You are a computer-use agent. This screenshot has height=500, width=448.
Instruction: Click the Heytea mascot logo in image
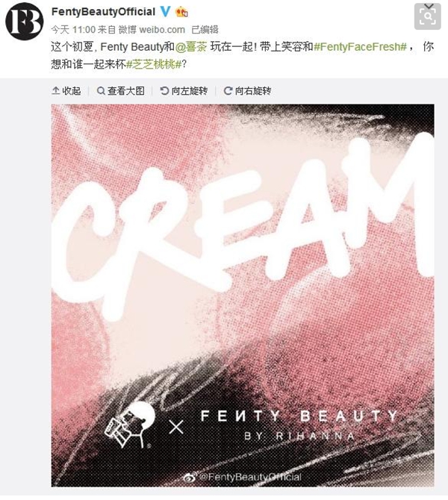pos(130,425)
